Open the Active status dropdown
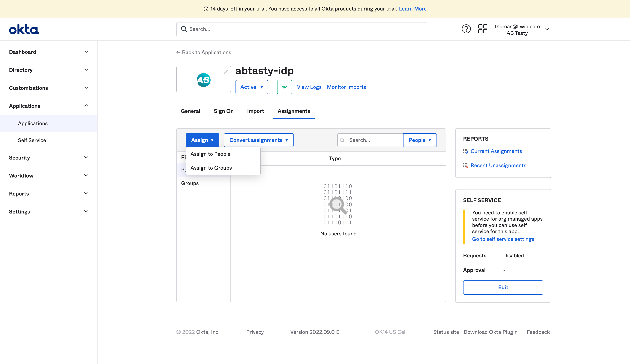The image size is (630, 364). coord(251,87)
